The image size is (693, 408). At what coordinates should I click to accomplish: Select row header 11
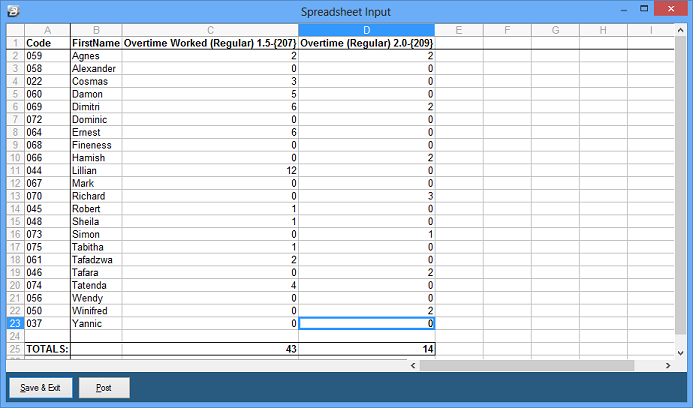15,171
